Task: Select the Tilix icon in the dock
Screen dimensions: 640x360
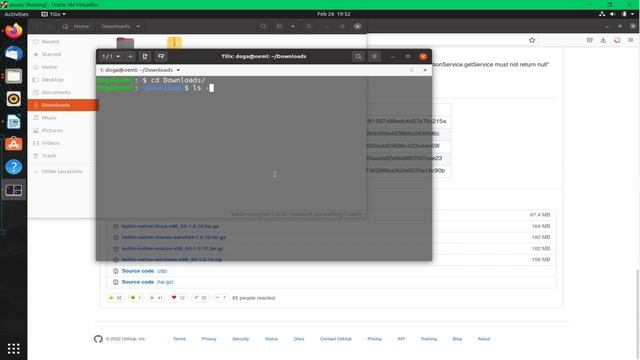Action: click(13, 190)
